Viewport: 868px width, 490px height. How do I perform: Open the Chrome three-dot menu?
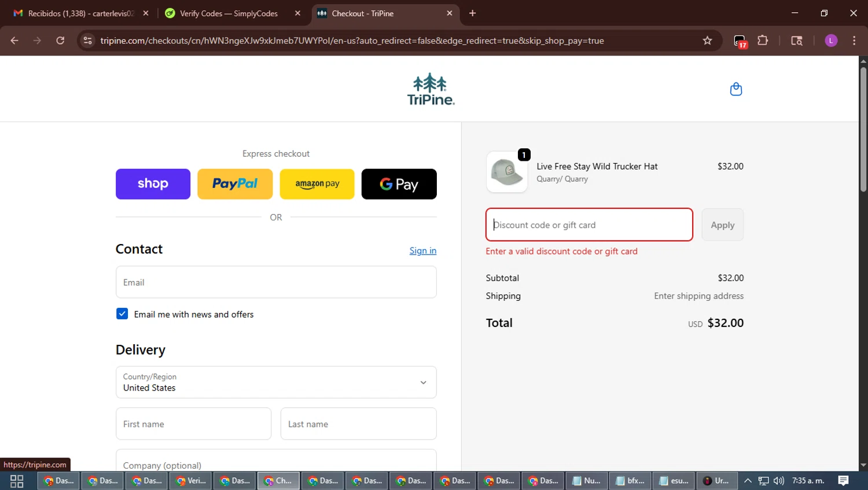click(x=854, y=40)
